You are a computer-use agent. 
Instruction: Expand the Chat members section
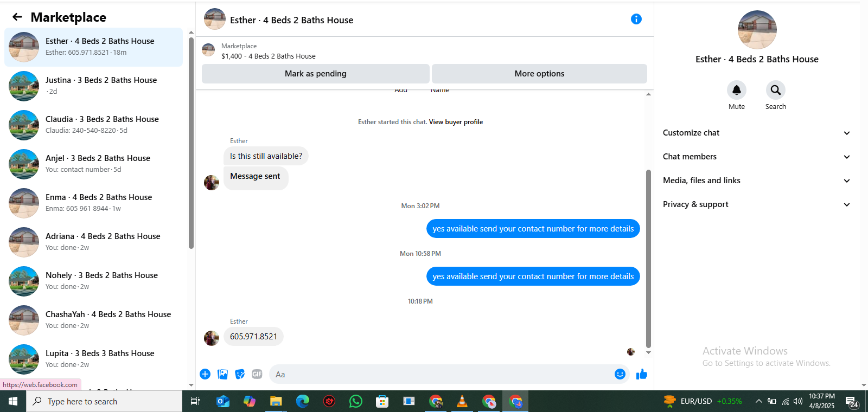(756, 157)
